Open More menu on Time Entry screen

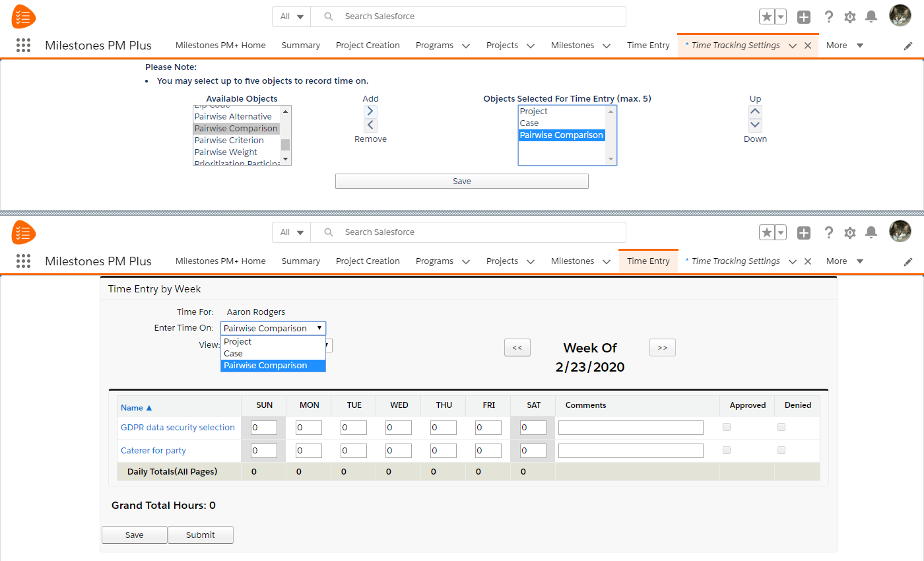click(x=845, y=261)
